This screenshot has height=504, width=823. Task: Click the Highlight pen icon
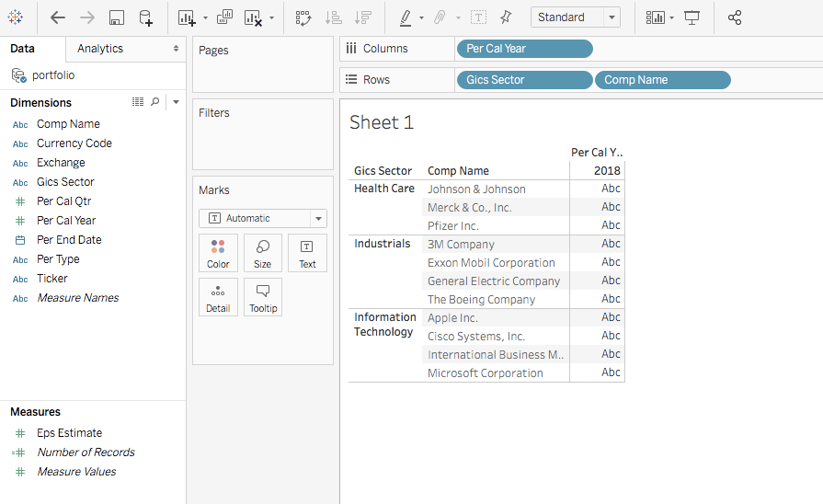pyautogui.click(x=406, y=17)
